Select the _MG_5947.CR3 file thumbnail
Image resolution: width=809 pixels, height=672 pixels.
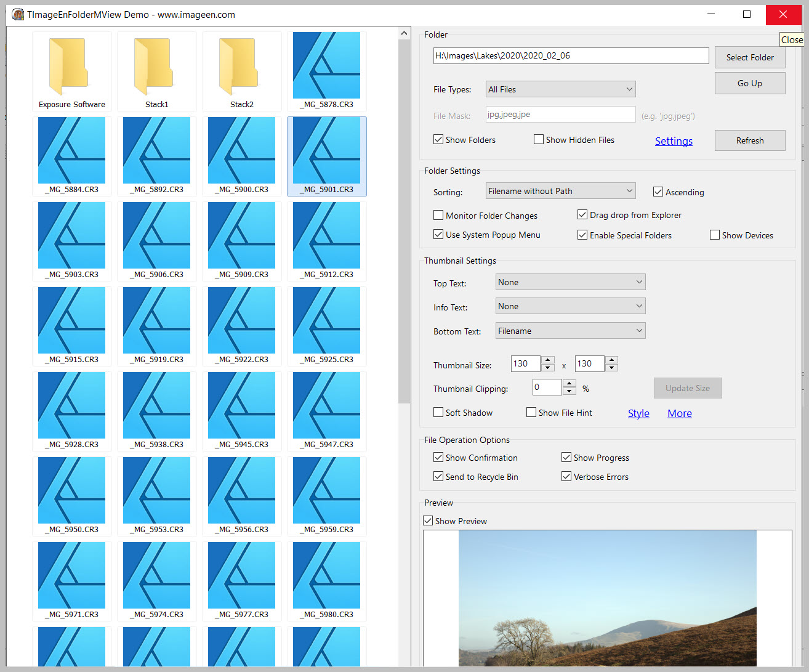(x=327, y=411)
